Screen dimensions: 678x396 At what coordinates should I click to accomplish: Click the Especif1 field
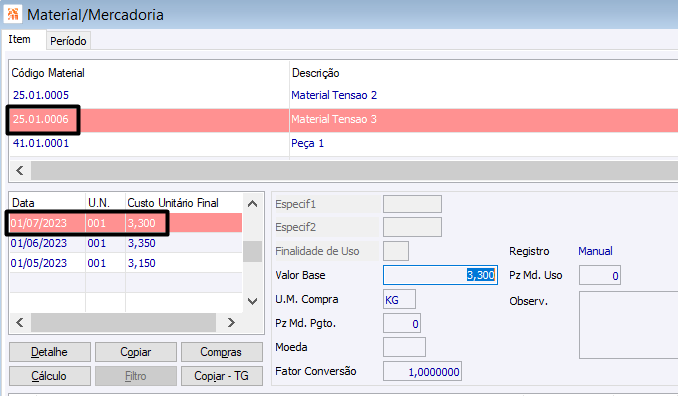pyautogui.click(x=412, y=204)
